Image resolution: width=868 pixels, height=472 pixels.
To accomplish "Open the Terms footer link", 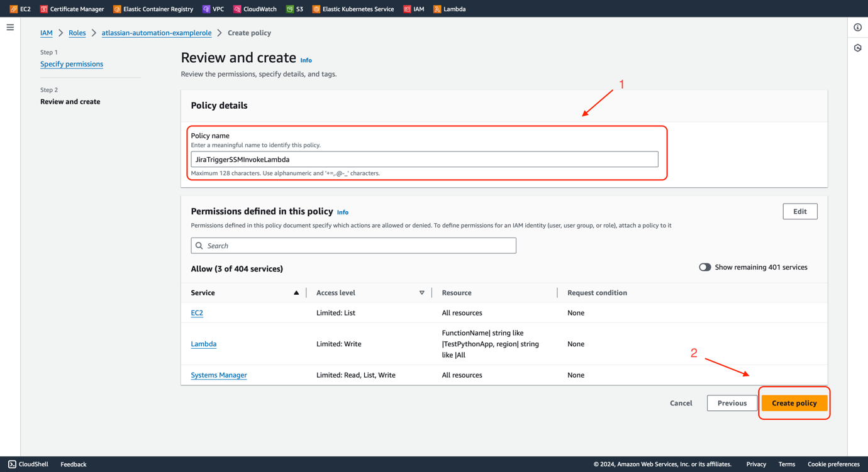I will 787,464.
